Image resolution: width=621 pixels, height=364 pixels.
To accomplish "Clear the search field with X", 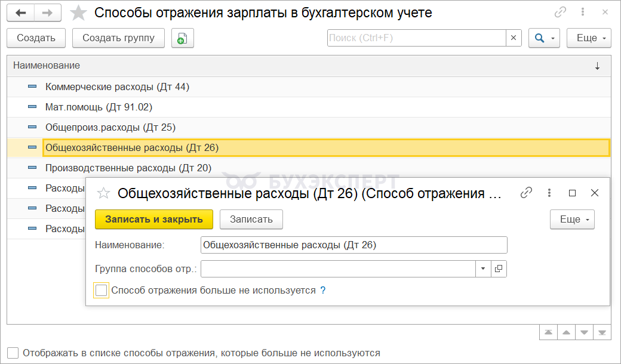I will pos(514,38).
